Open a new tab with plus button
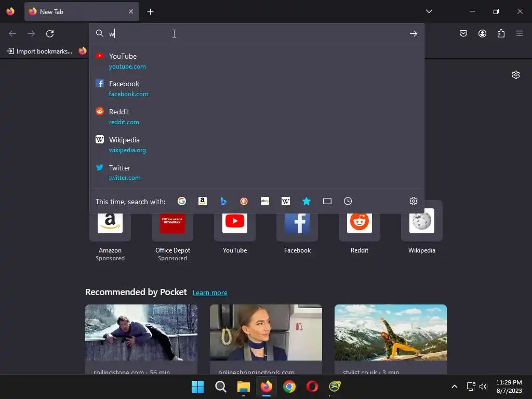The height and width of the screenshot is (399, 532). point(150,12)
